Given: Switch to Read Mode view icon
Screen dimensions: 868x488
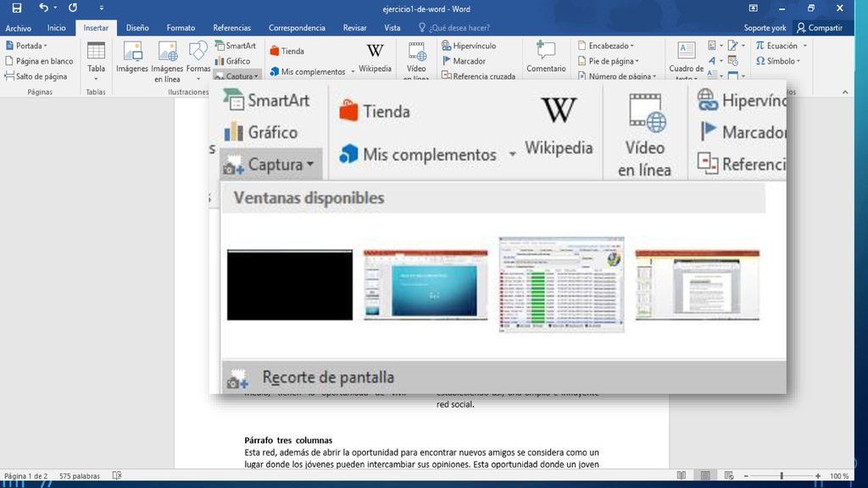Looking at the screenshot, I should (682, 476).
